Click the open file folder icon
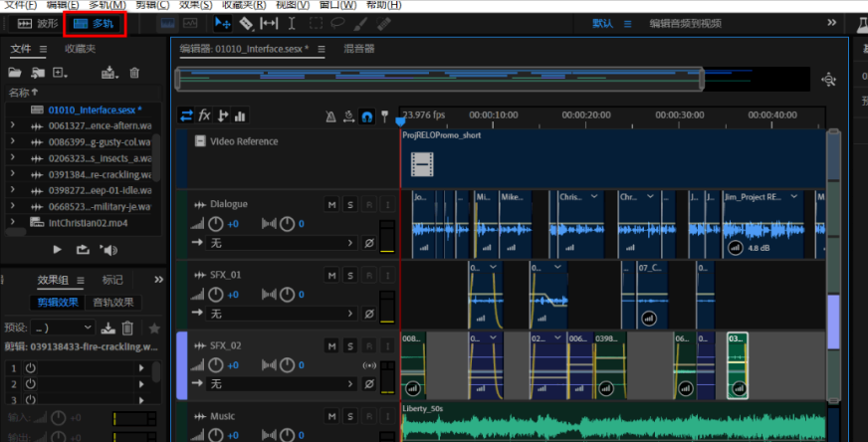 [x=15, y=73]
